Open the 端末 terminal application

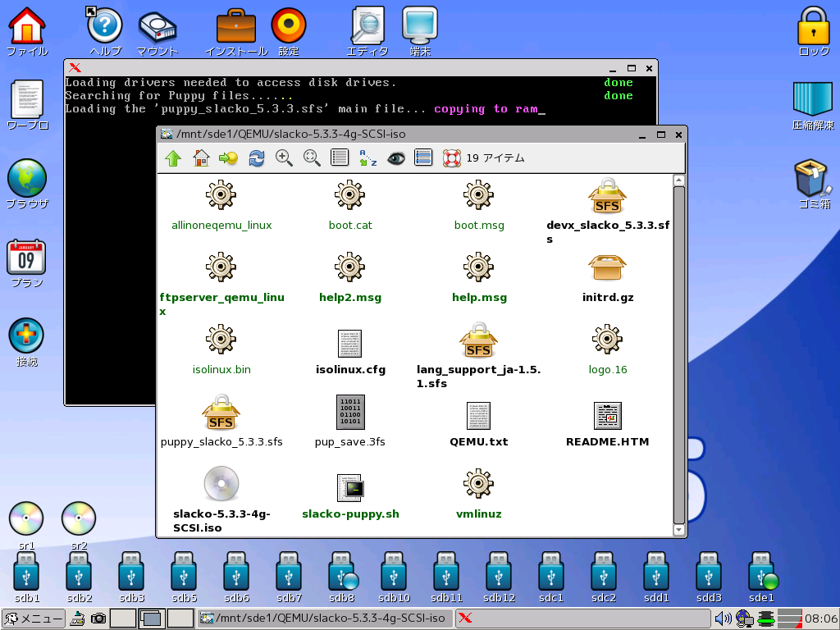pyautogui.click(x=419, y=25)
